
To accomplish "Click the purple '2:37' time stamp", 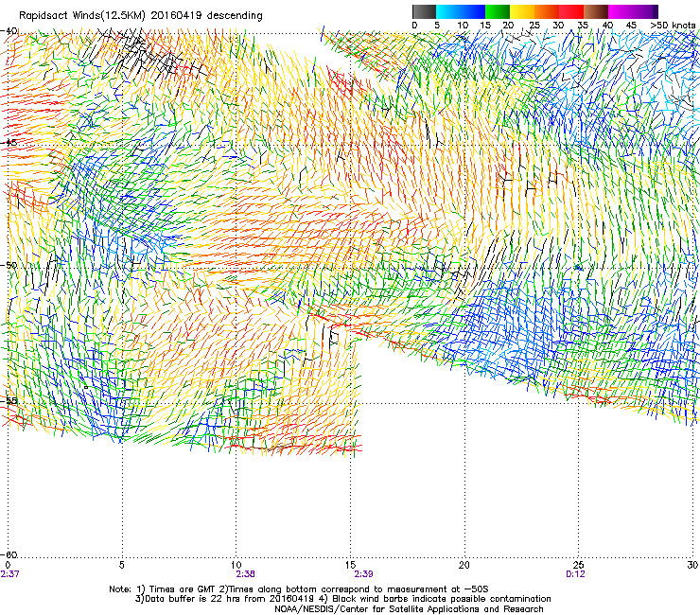I will click(10, 574).
